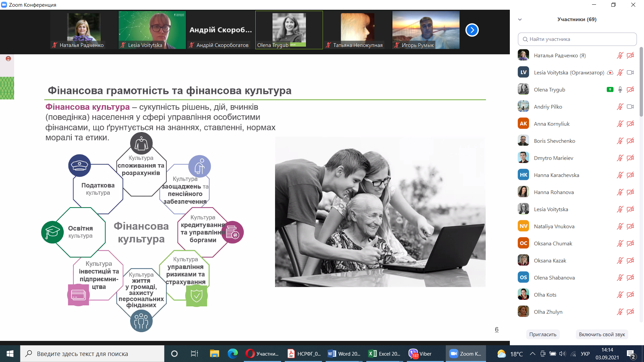Click the red recording indicator icon
The width and height of the screenshot is (644, 362).
point(8,59)
